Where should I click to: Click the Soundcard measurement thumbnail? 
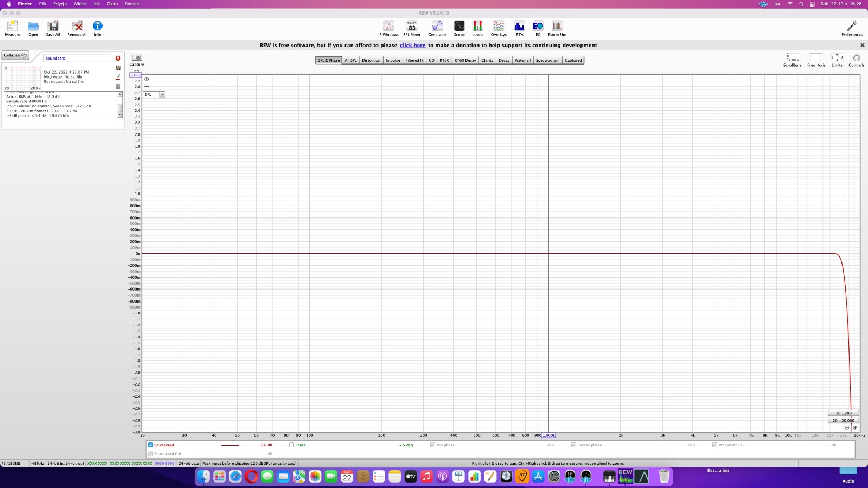tap(22, 78)
